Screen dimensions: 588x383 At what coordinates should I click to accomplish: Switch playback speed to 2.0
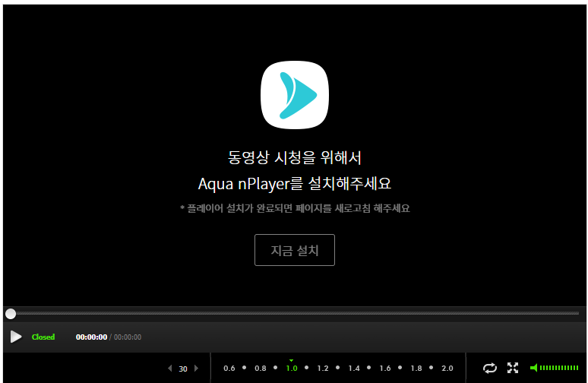click(447, 369)
